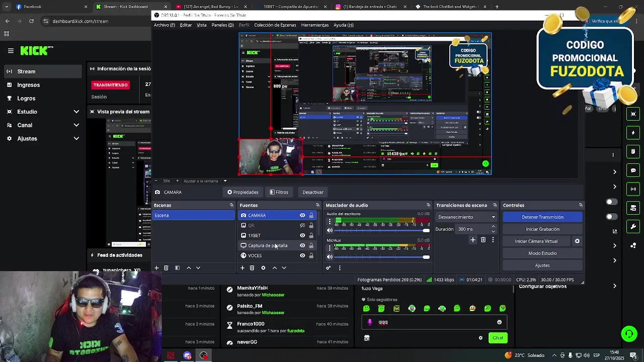Image resolution: width=644 pixels, height=362 pixels.
Task: Open Ajustar a la ventana zoom dropdown
Action: (x=225, y=181)
